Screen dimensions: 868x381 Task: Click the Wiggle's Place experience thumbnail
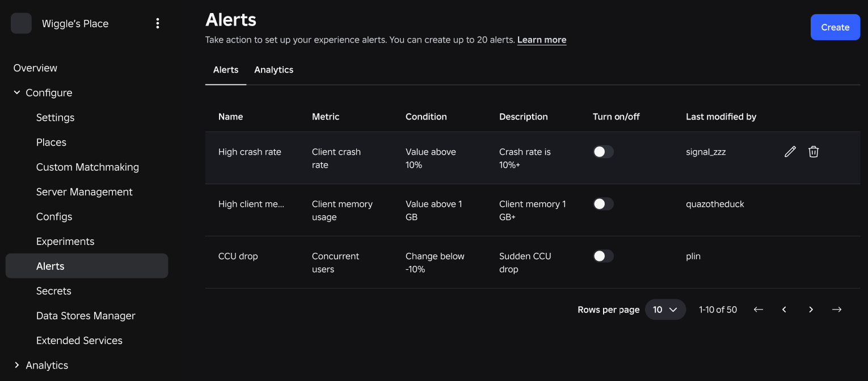click(22, 23)
